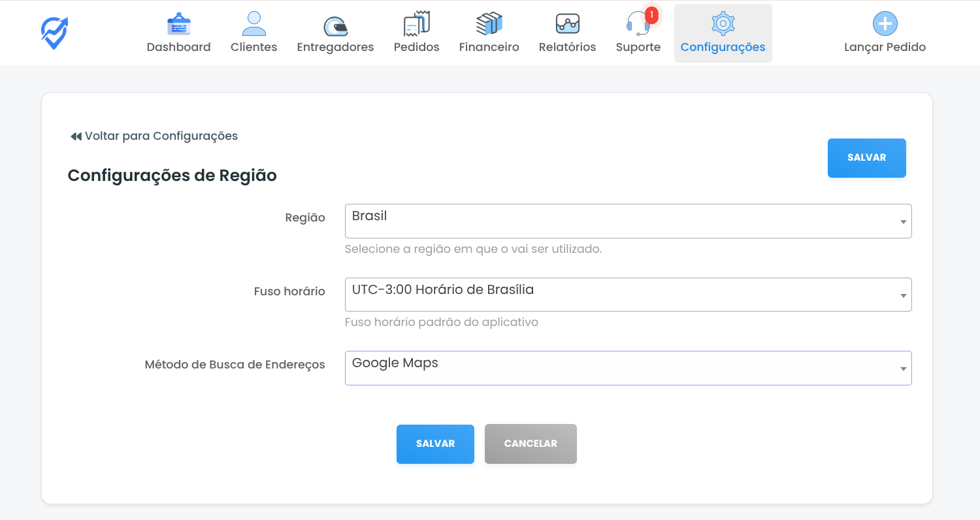
Task: Click the SALVAR button beside CANCELAR
Action: [x=435, y=444]
